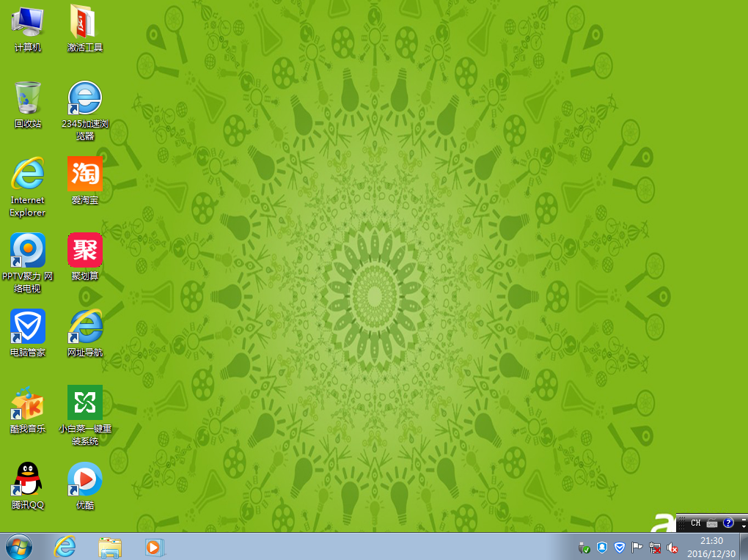Select the 小白菜一键重装系统 icon
This screenshot has height=560, width=748.
[85, 416]
